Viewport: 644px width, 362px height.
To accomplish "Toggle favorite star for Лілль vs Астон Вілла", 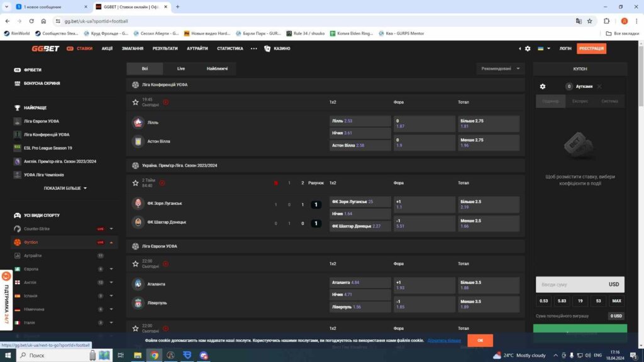I will (x=136, y=102).
